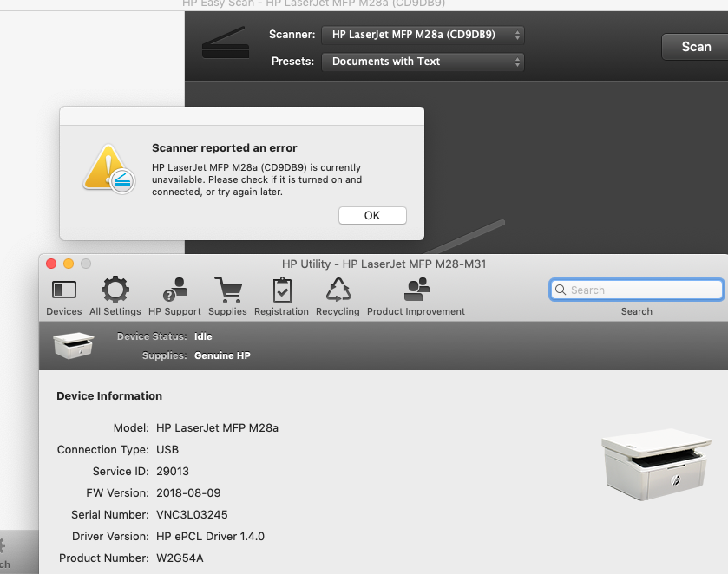Click the Device Status value Idle
This screenshot has width=728, height=574.
coord(203,336)
